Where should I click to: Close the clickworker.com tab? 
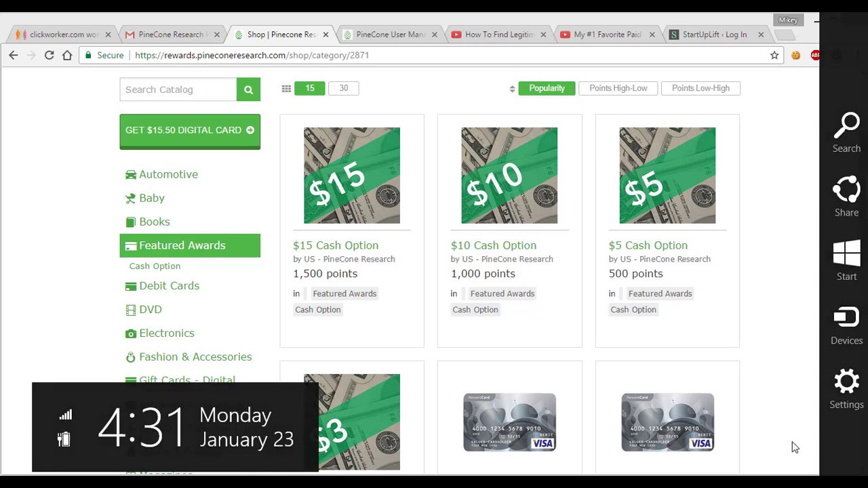point(108,35)
